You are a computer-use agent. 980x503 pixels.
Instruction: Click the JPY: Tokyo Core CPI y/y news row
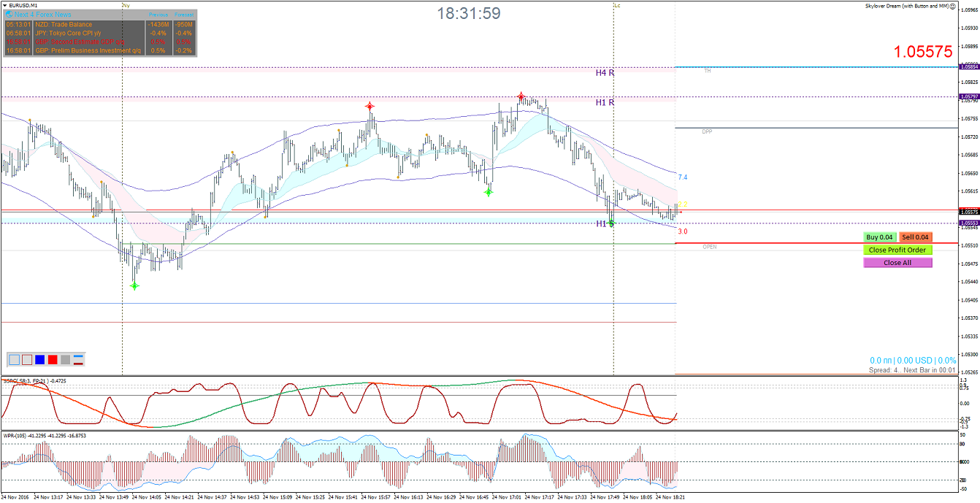pos(99,33)
